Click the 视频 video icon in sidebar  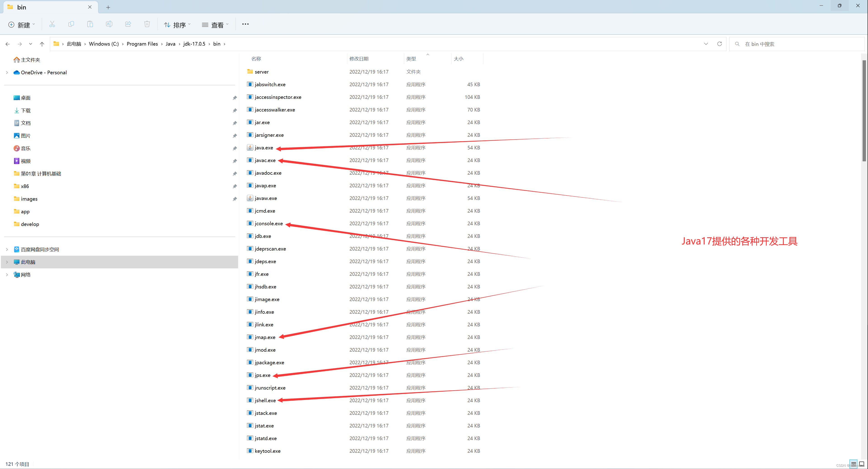coord(16,161)
